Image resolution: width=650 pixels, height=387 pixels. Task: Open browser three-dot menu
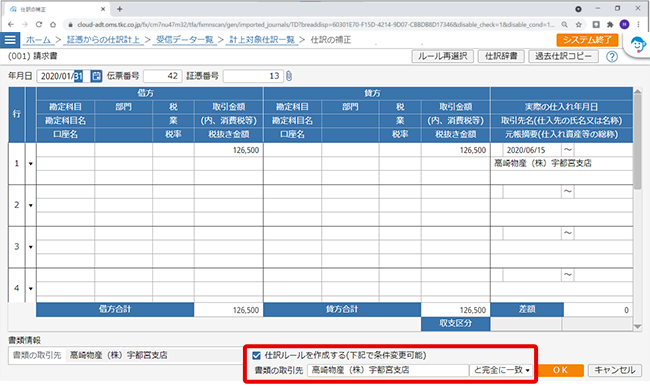click(x=638, y=24)
